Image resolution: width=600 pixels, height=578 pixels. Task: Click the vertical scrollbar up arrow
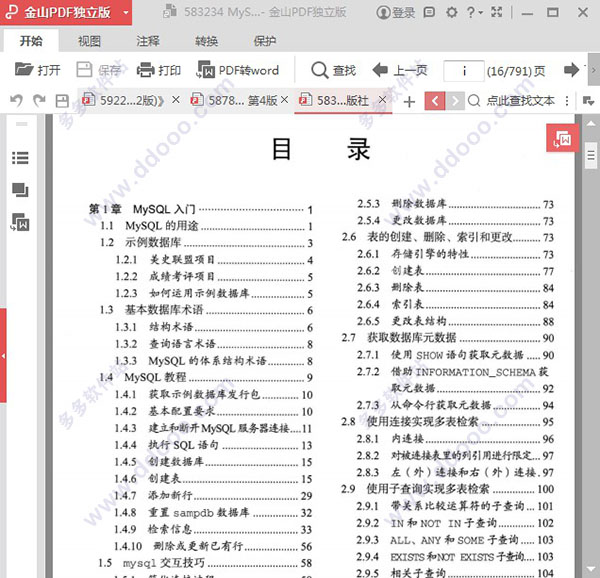(590, 124)
